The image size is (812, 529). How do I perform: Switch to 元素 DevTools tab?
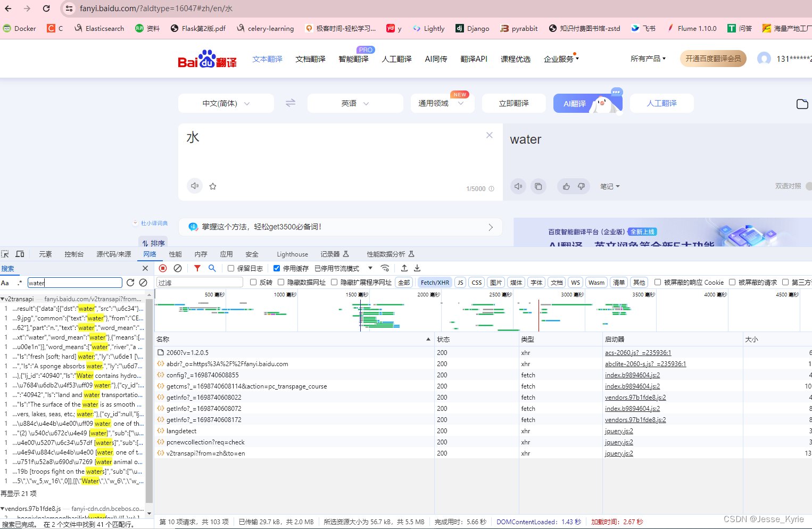coord(45,254)
